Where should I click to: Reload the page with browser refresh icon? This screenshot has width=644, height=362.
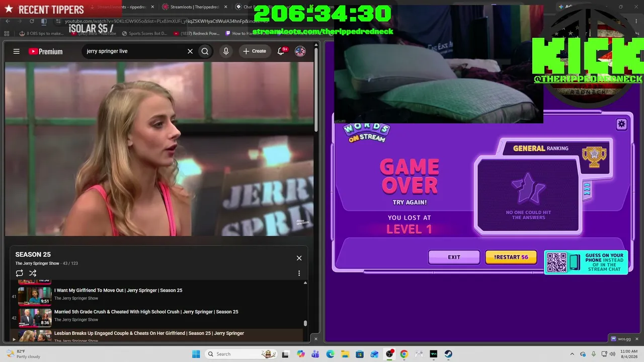click(x=32, y=21)
